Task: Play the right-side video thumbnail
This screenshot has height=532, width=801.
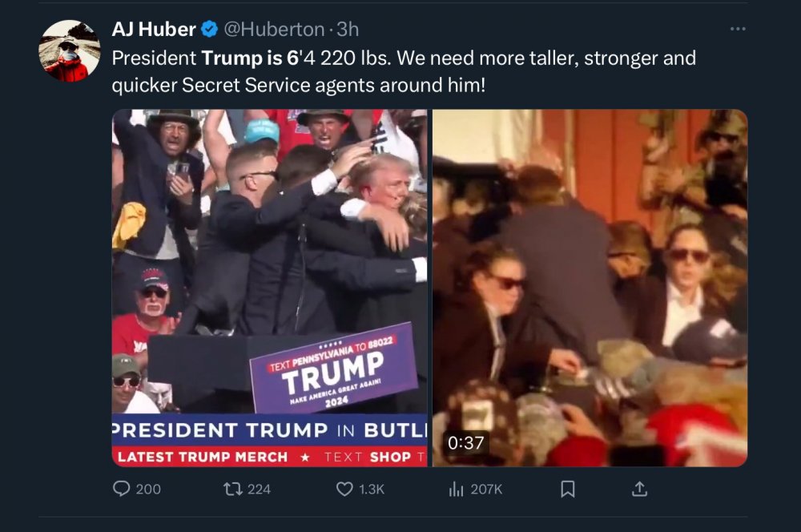Action: click(590, 288)
